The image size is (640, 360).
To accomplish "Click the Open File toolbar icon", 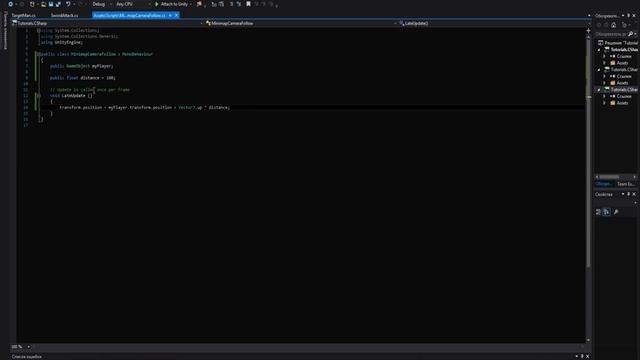I will [43, 4].
